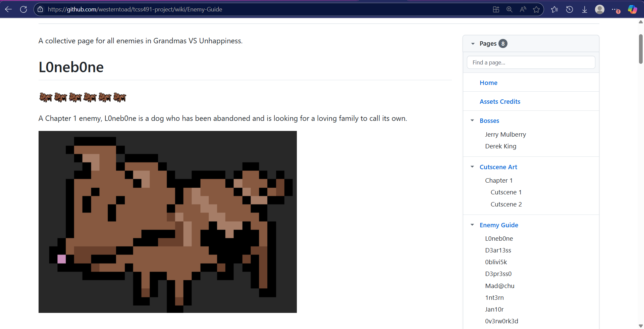View site info via the lock icon
This screenshot has height=329, width=644.
40,9
